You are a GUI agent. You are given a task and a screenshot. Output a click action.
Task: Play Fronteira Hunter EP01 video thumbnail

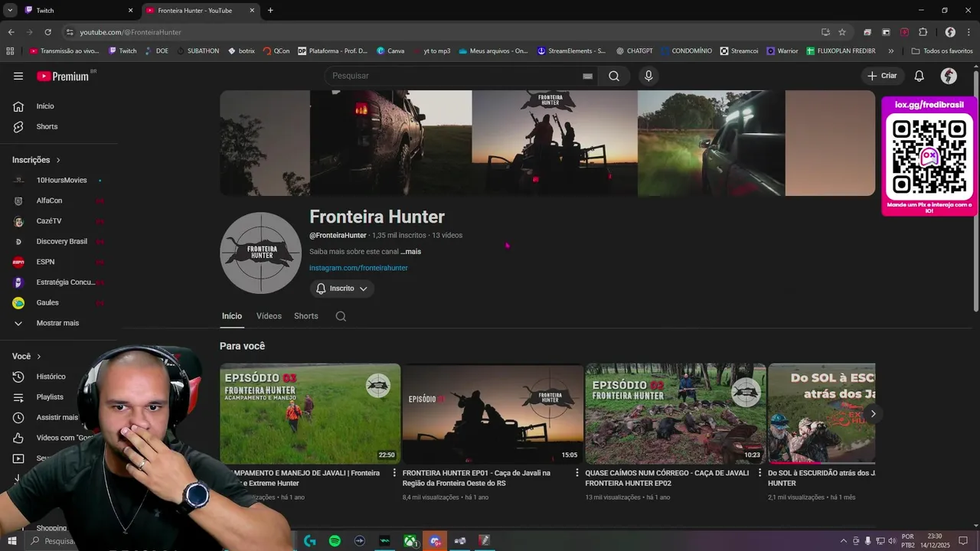pyautogui.click(x=493, y=414)
